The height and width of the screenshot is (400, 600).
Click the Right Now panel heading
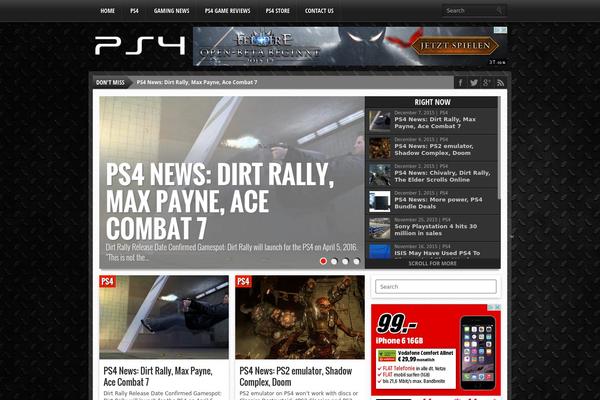click(432, 102)
